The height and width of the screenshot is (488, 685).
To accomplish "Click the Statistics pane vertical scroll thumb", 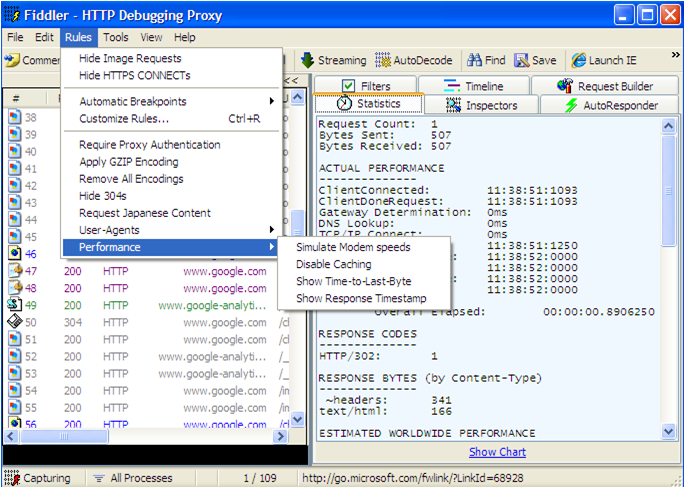I will coord(669,191).
